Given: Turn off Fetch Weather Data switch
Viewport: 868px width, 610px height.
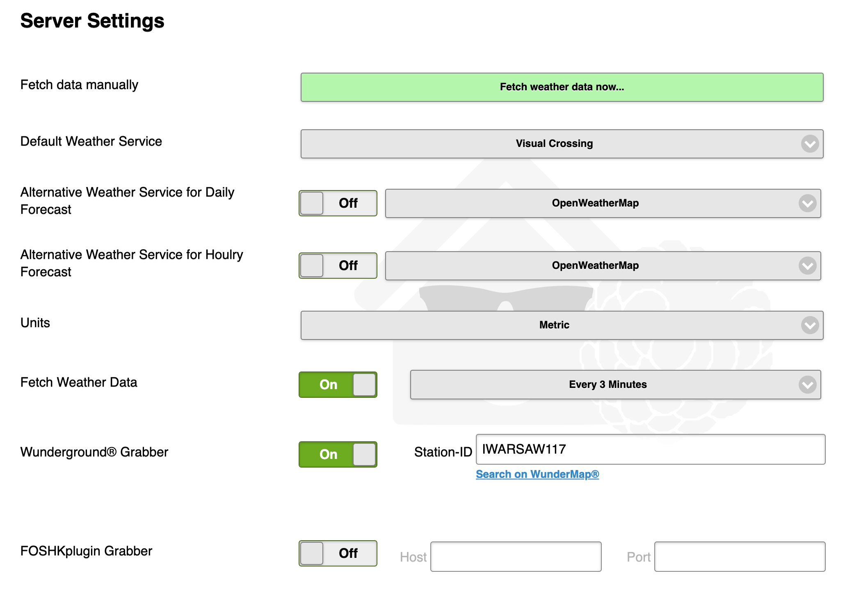Looking at the screenshot, I should click(x=338, y=385).
